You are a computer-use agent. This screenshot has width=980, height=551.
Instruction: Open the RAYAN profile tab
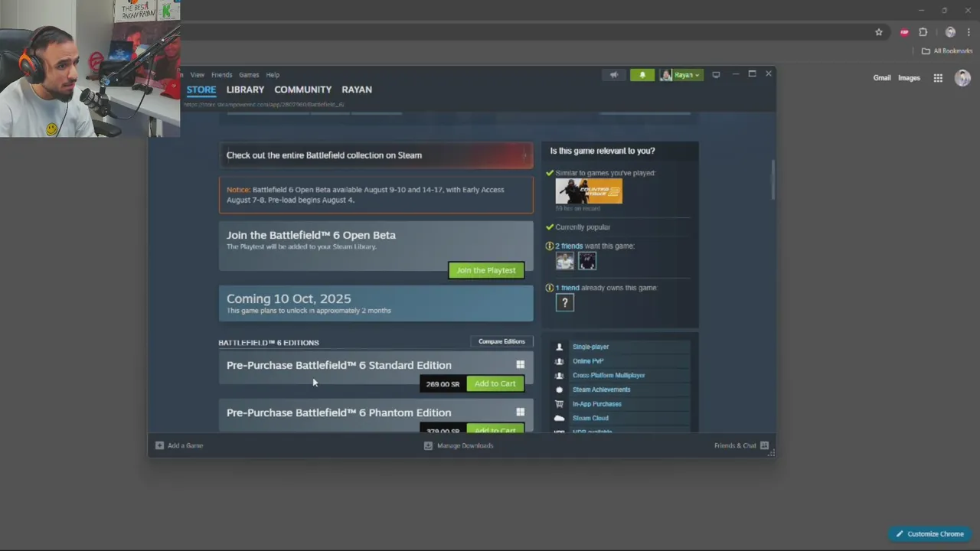pyautogui.click(x=357, y=90)
